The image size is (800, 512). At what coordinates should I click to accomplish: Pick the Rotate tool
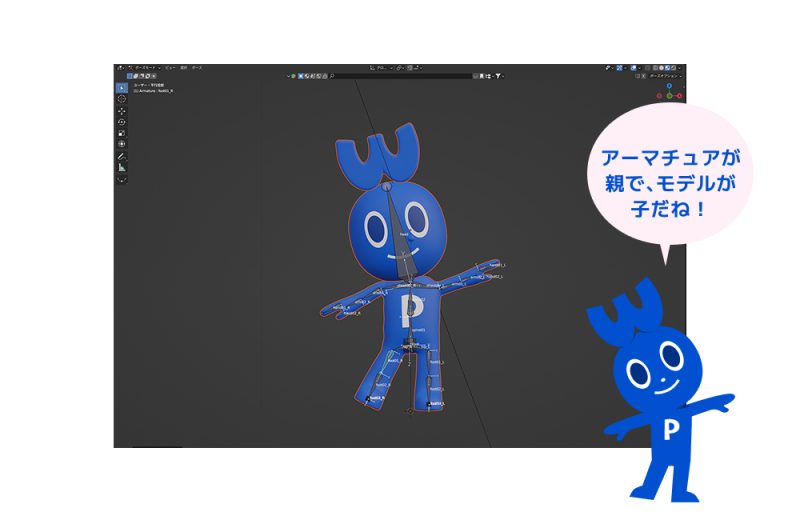(x=122, y=121)
